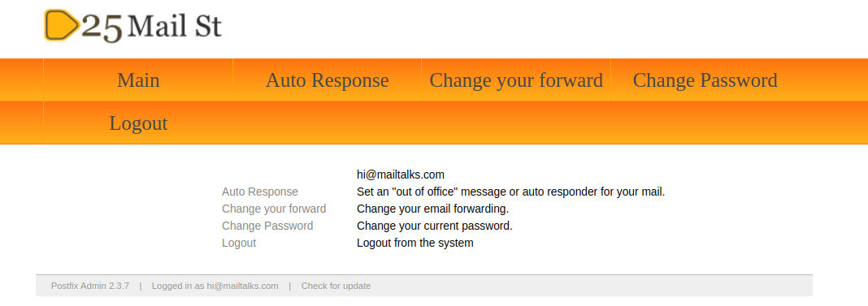The height and width of the screenshot is (306, 868).
Task: Select 'Change your forward' in the orange navbar
Action: pos(516,80)
